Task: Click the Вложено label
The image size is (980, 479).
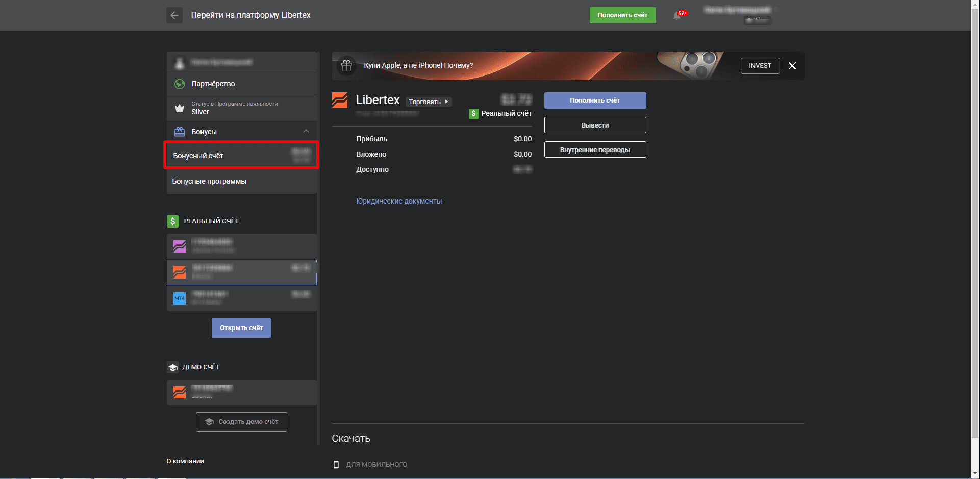Action: click(371, 154)
